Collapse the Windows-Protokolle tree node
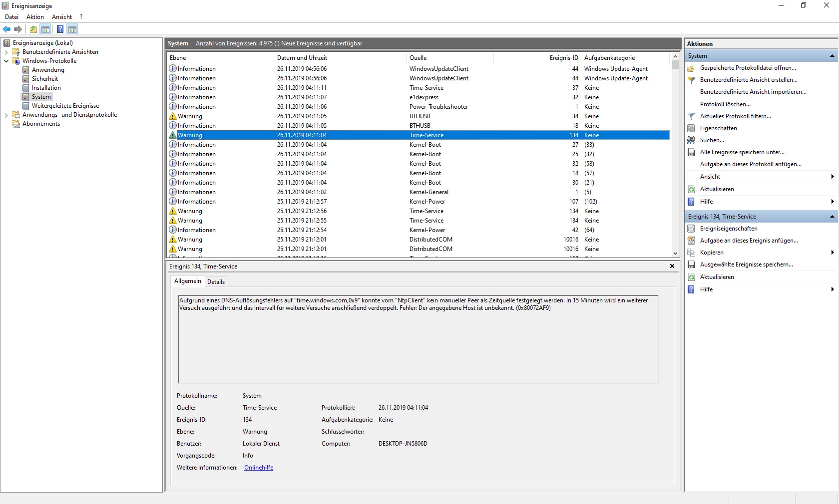Image resolution: width=839 pixels, height=504 pixels. (6, 61)
